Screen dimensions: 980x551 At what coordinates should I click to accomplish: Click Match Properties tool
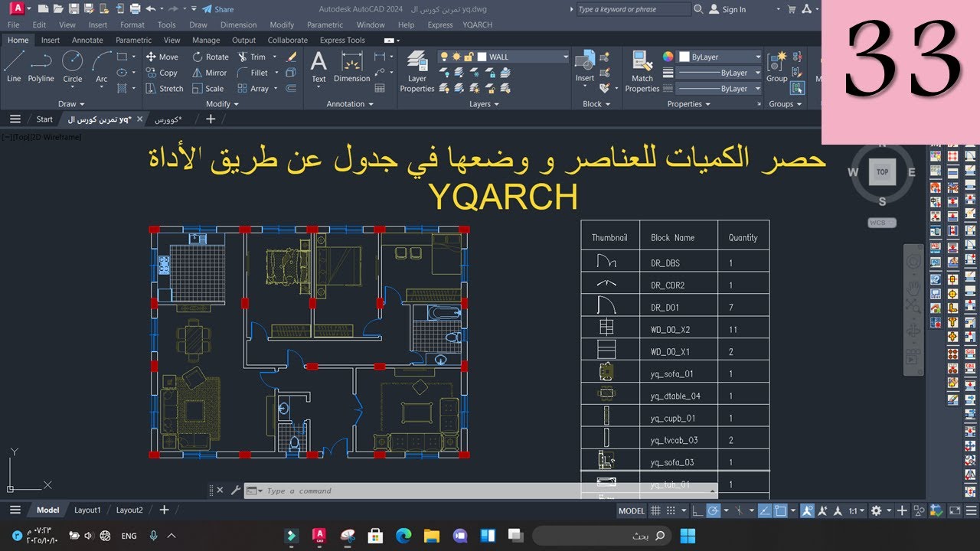(642, 71)
